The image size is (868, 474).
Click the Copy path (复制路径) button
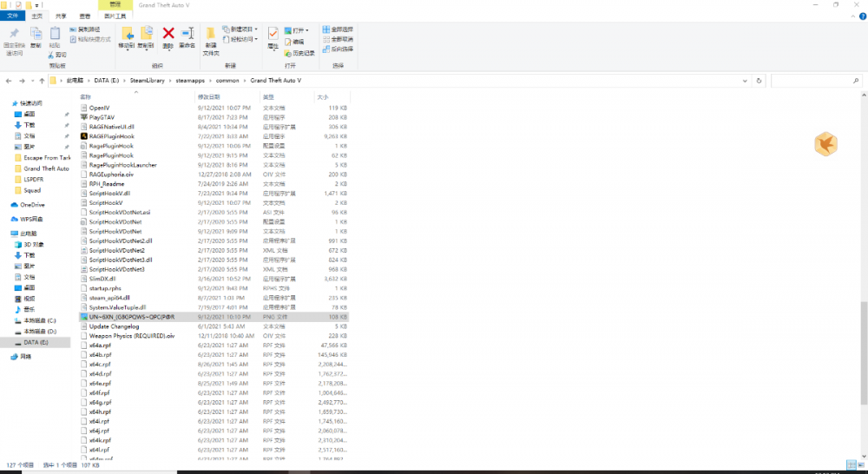pos(85,30)
